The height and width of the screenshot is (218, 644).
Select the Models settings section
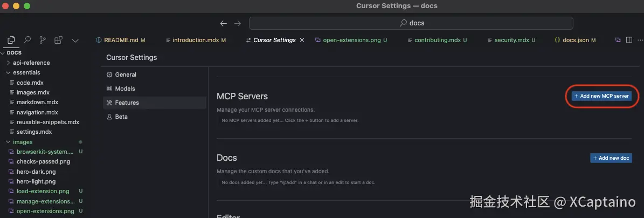pyautogui.click(x=155, y=88)
